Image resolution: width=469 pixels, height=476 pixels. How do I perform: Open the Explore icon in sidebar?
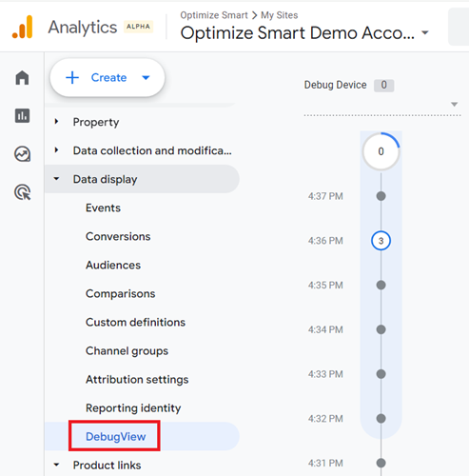[22, 154]
